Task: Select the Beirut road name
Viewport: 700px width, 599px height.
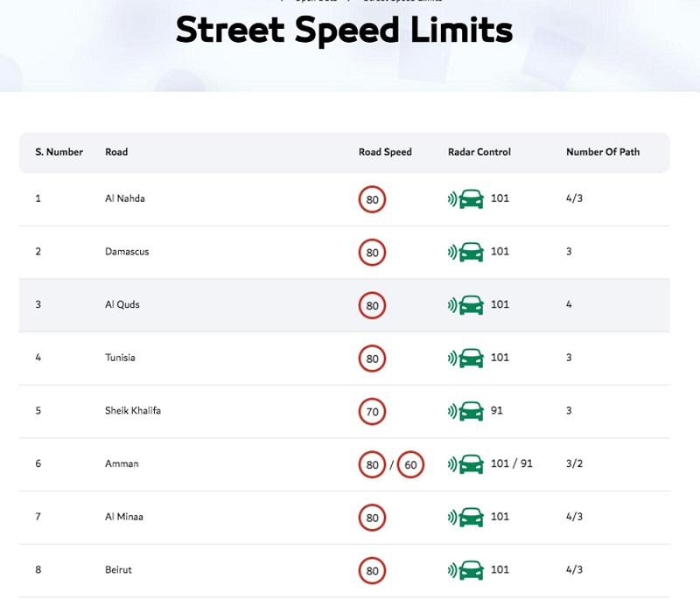Action: pos(118,569)
